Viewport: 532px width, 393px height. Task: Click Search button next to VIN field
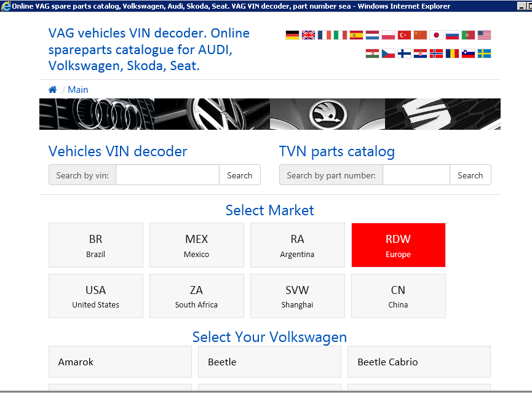(x=240, y=175)
